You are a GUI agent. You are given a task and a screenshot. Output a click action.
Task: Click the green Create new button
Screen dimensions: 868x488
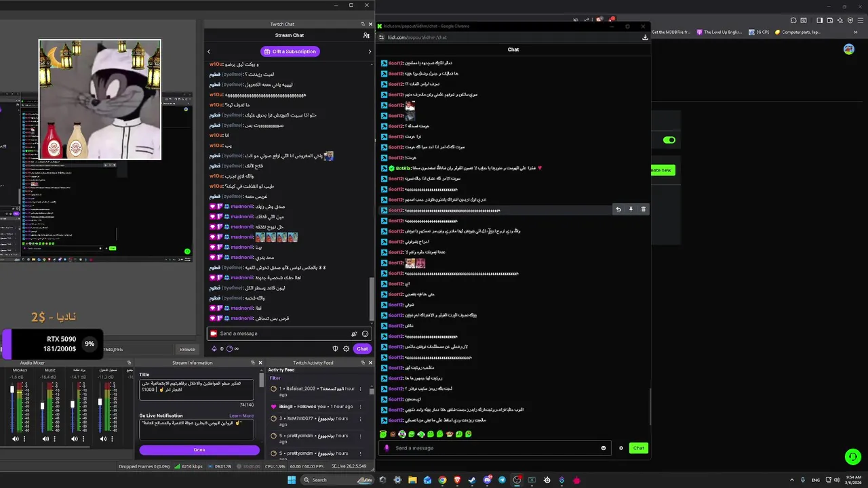tap(662, 170)
